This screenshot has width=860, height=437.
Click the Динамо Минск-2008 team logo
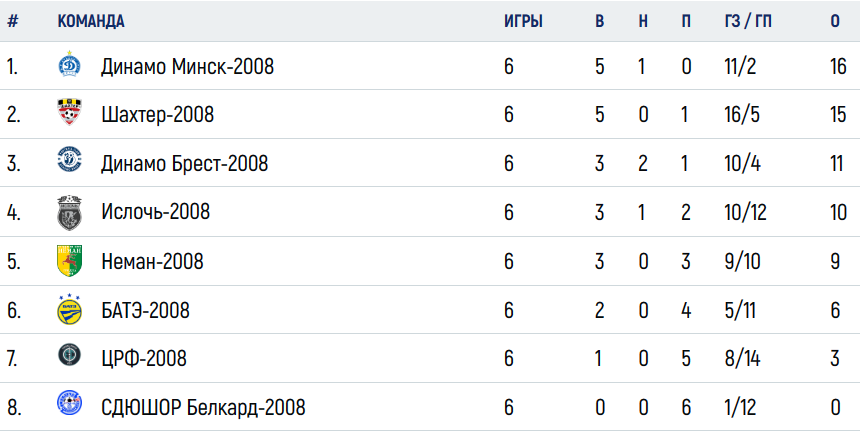[70, 64]
